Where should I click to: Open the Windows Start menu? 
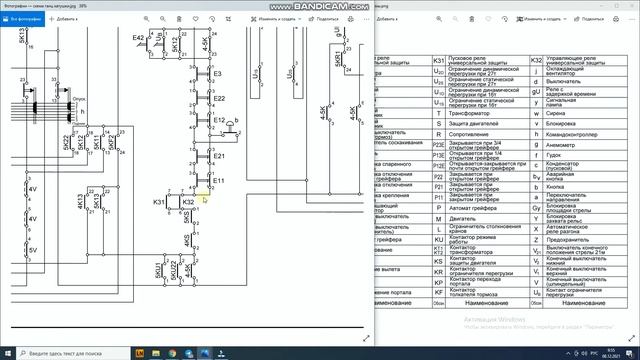tap(8, 353)
